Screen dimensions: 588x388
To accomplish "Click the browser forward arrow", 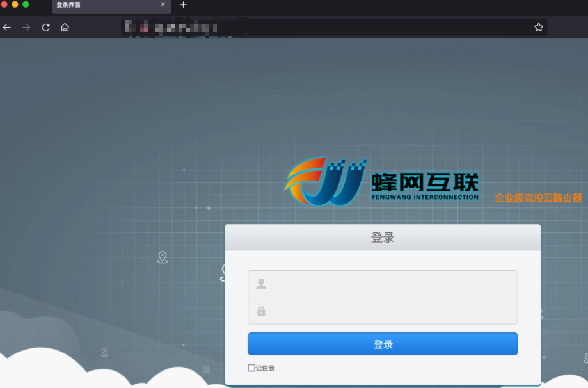I will [x=26, y=28].
